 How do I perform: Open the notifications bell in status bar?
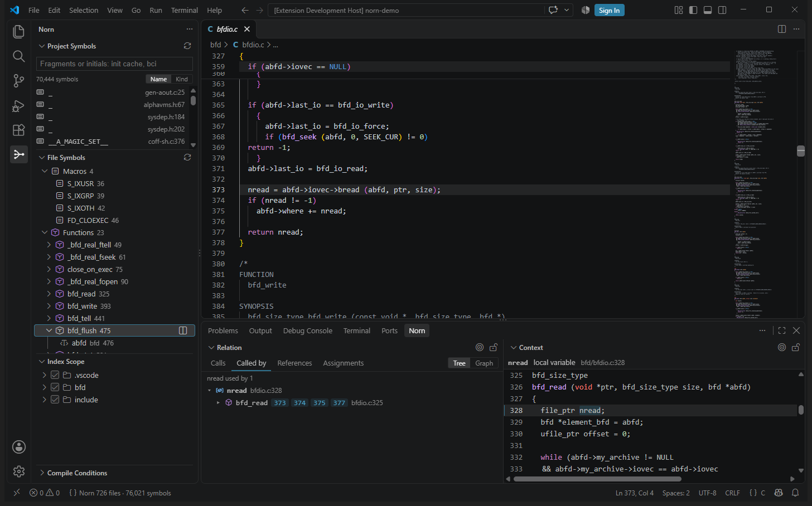pos(795,493)
